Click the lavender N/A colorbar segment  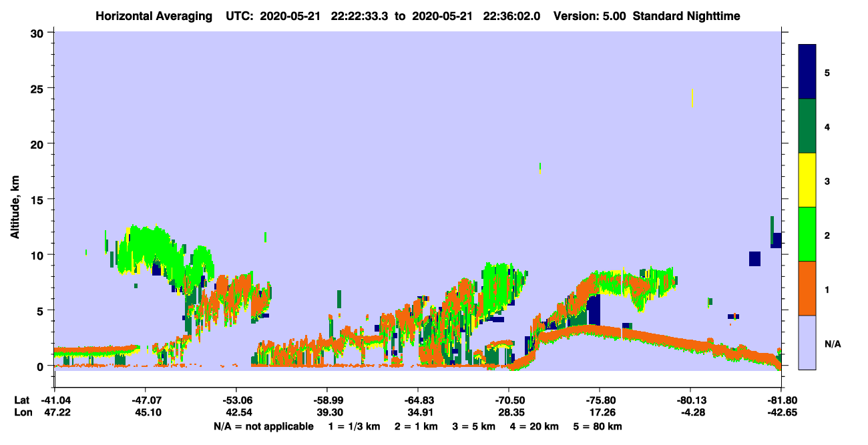click(x=807, y=342)
